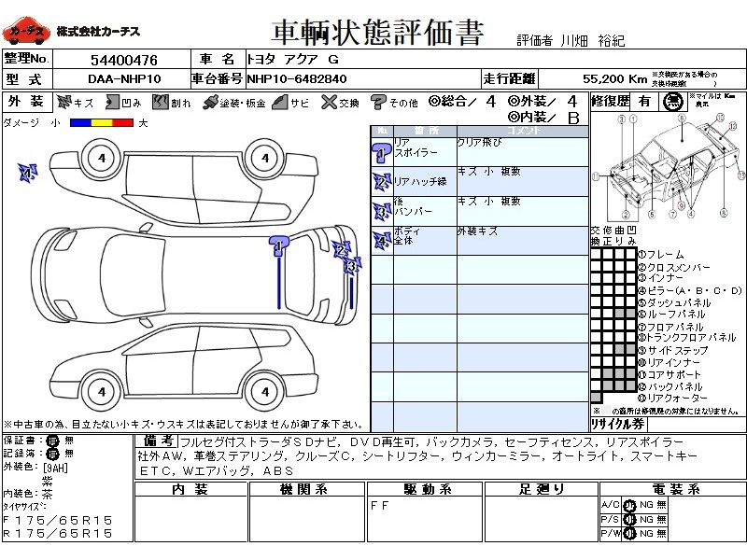Open the car frame diagram illustration
The width and height of the screenshot is (747, 560).
[669, 166]
